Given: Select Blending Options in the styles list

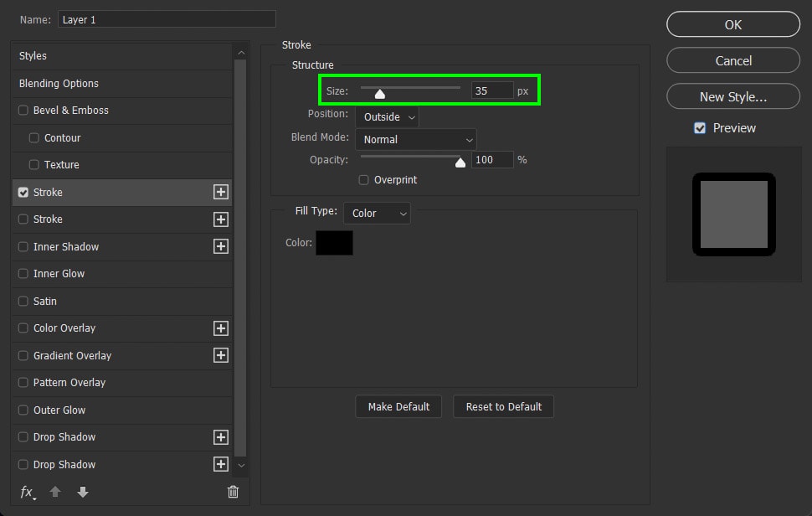Looking at the screenshot, I should pos(59,84).
